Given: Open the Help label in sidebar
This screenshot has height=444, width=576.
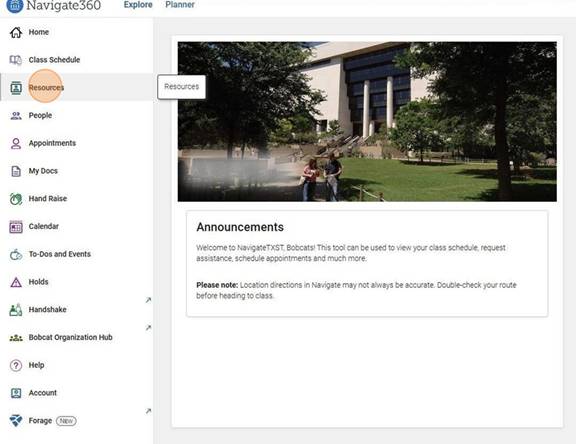Looking at the screenshot, I should click(x=36, y=365).
